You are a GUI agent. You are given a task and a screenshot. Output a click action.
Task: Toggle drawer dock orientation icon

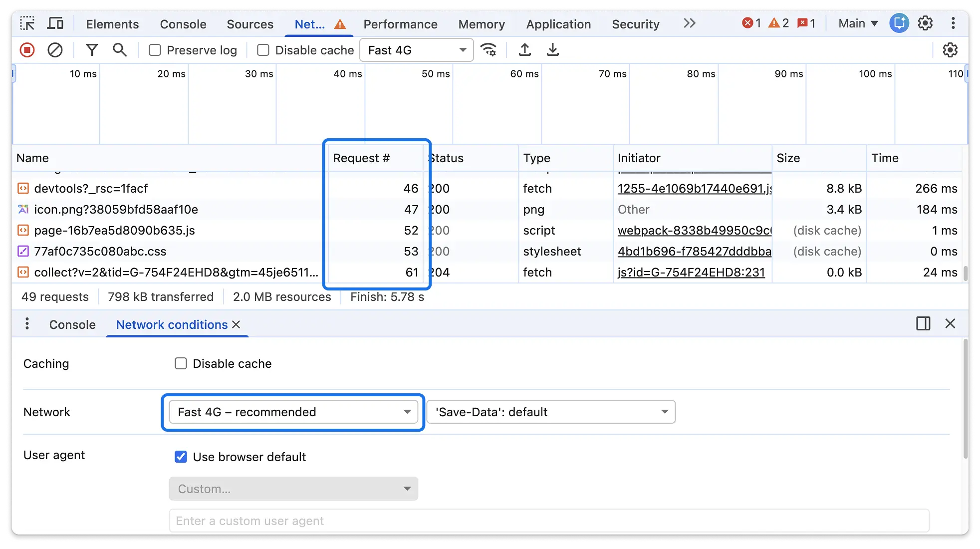tap(923, 323)
